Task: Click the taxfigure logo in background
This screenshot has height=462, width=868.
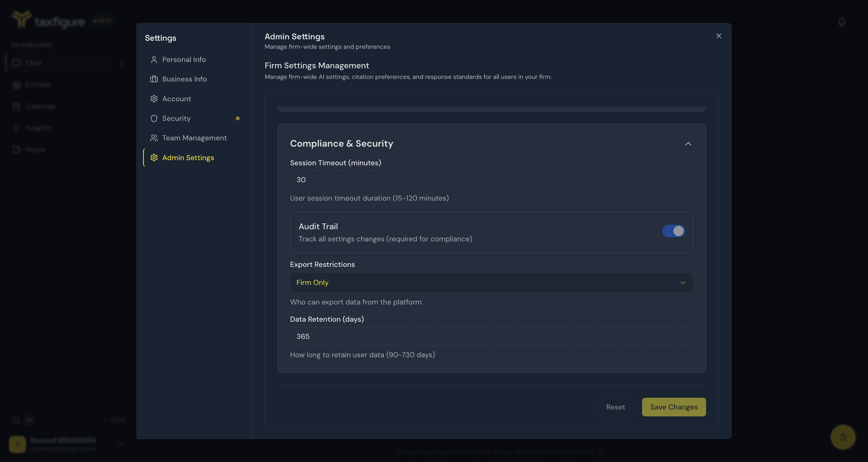Action: (49, 20)
